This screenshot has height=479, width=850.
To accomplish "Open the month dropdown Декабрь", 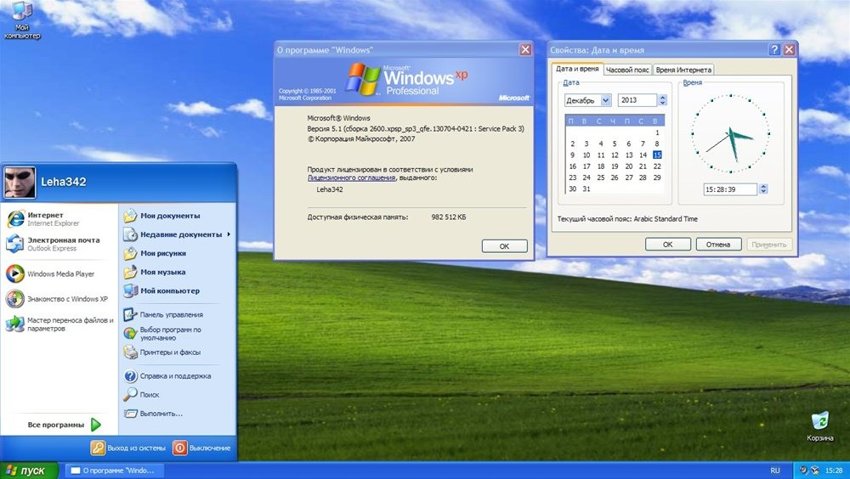I will [x=606, y=100].
